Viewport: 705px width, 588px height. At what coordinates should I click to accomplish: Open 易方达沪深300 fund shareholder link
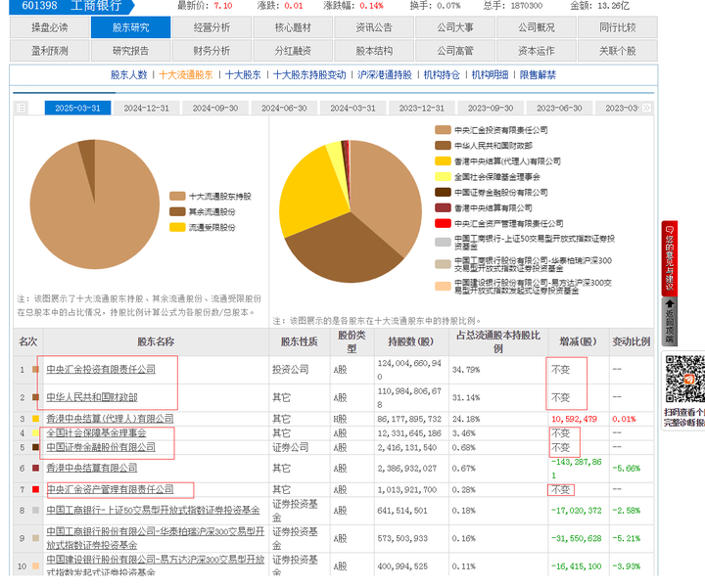point(156,566)
